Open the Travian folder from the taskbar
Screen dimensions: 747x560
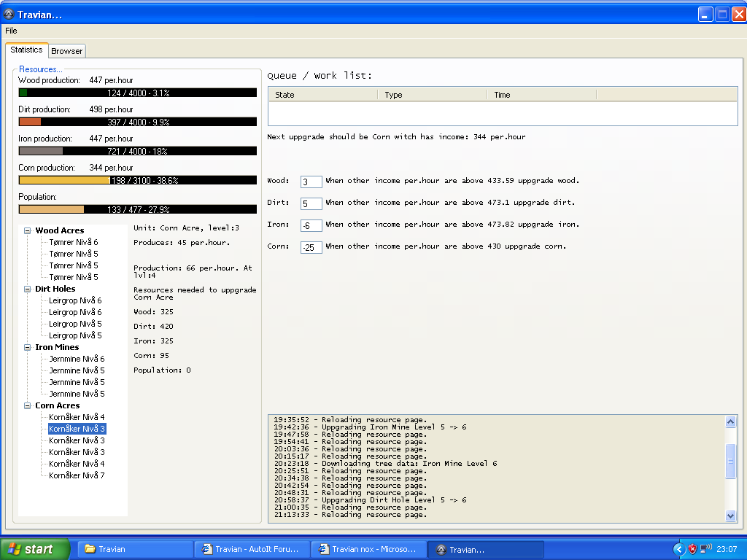point(135,549)
